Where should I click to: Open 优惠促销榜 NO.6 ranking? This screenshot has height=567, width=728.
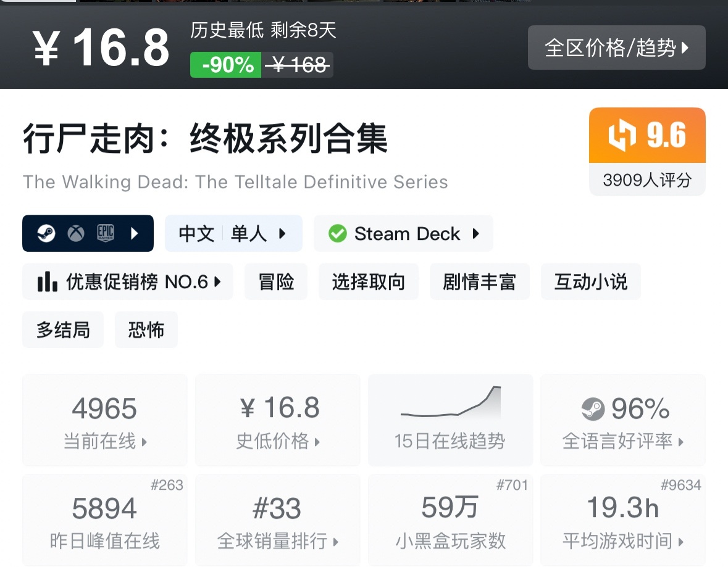coord(128,282)
